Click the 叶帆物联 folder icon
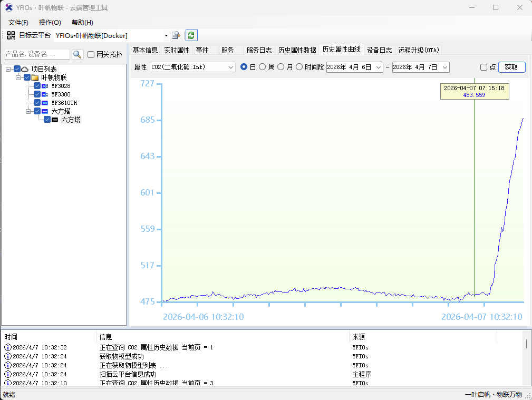The height and width of the screenshot is (400, 532). (35, 77)
